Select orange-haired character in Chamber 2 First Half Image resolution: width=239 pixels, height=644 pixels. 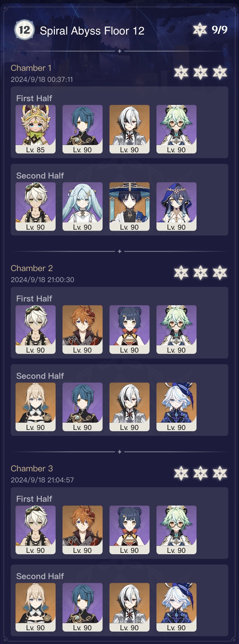tap(83, 329)
